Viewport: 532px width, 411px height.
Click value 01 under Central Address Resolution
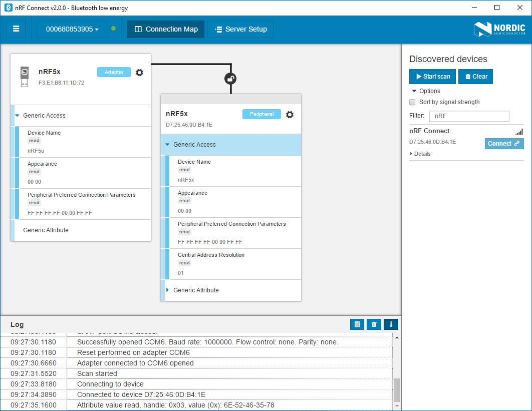point(181,273)
